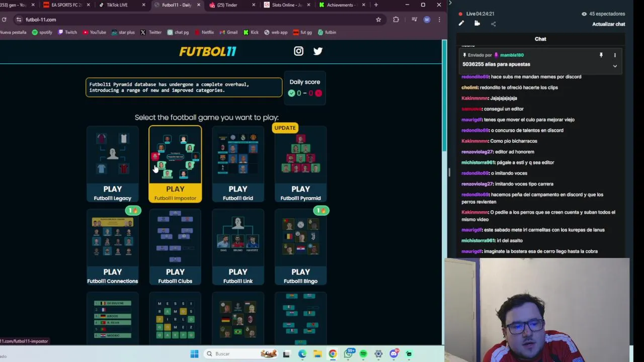Click Actualizar chat
644x362 pixels.
point(608,24)
